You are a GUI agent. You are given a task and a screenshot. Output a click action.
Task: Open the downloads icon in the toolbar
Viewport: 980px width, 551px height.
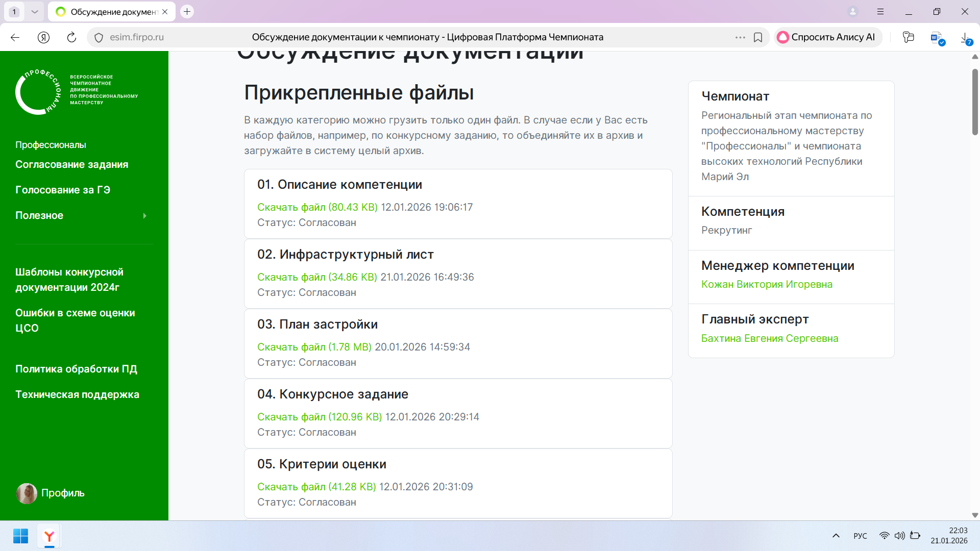(965, 38)
